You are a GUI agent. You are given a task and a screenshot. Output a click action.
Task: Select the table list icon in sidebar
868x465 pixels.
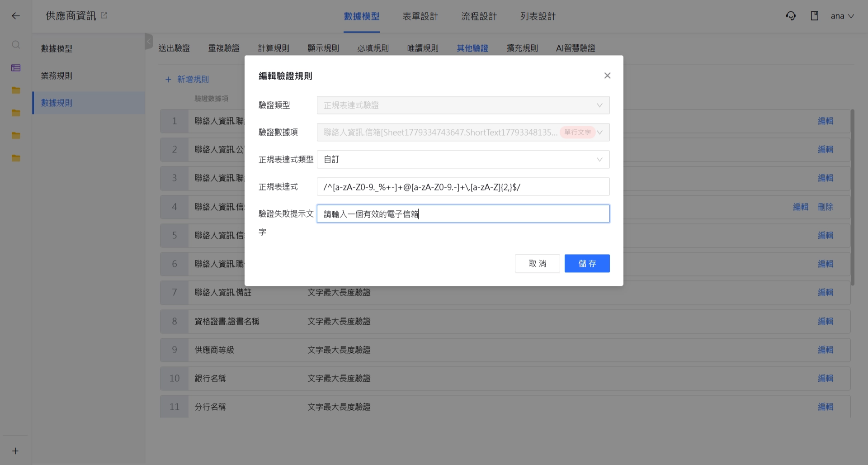(16, 68)
